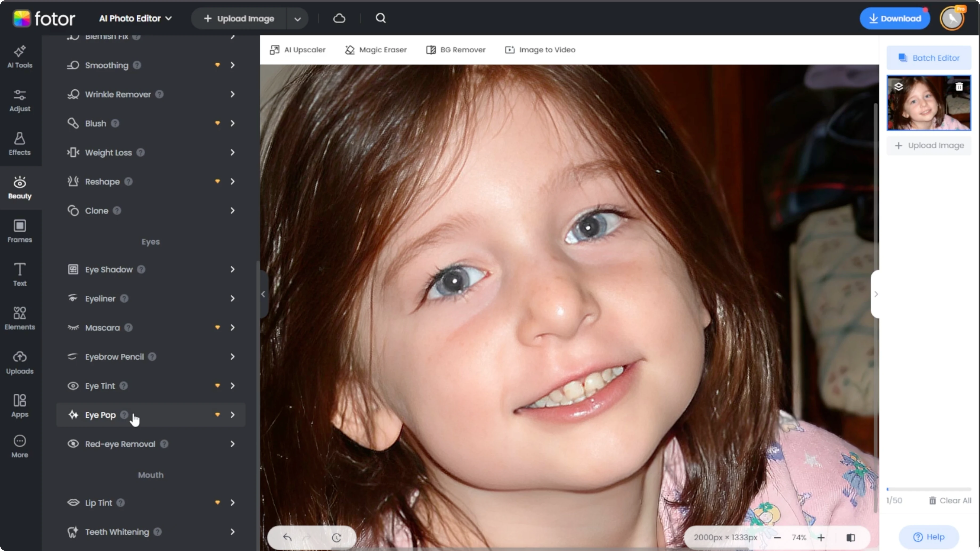The height and width of the screenshot is (551, 980).
Task: Open the Teeth Whitening tool
Action: coord(151,532)
